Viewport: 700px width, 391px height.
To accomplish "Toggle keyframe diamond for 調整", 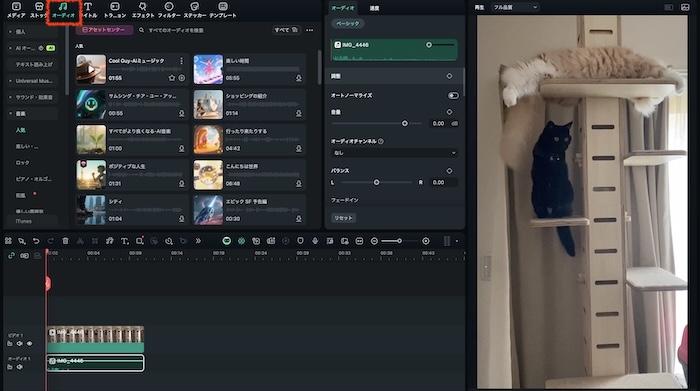I will click(449, 76).
